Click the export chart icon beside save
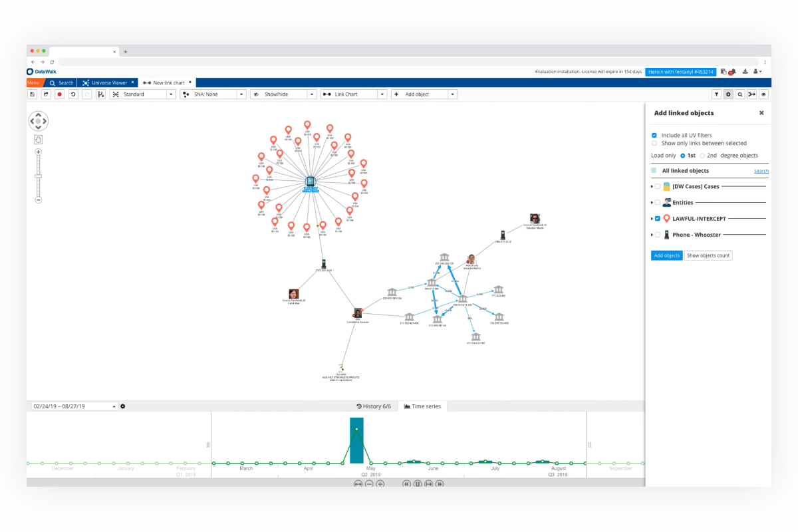Image resolution: width=798 pixels, height=532 pixels. coord(46,94)
